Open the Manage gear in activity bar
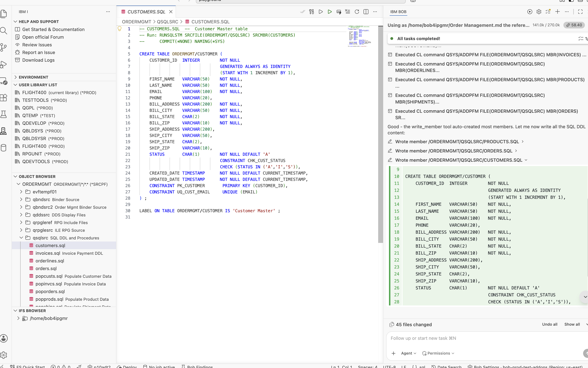 (3, 355)
